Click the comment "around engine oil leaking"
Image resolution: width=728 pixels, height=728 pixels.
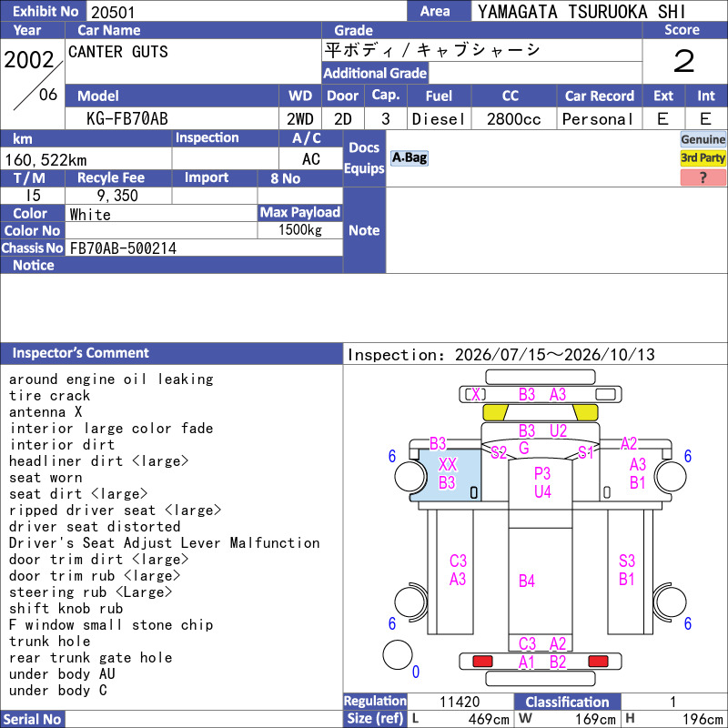coord(111,379)
